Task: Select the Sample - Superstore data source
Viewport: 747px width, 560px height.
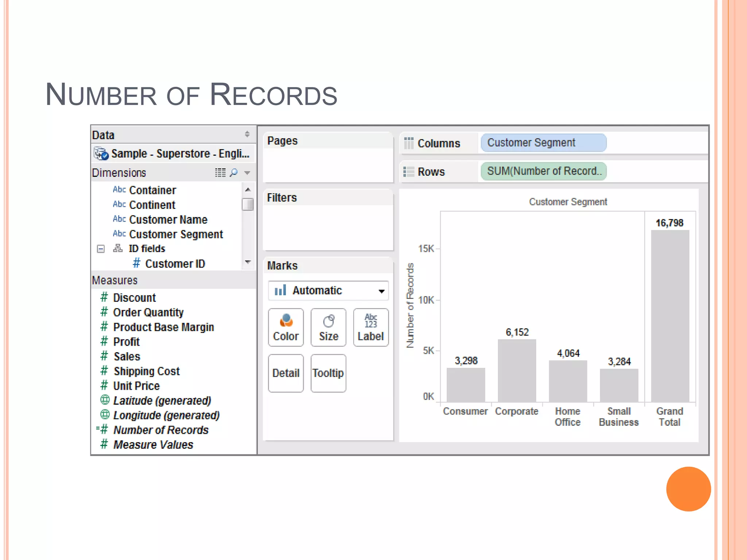Action: (174, 153)
